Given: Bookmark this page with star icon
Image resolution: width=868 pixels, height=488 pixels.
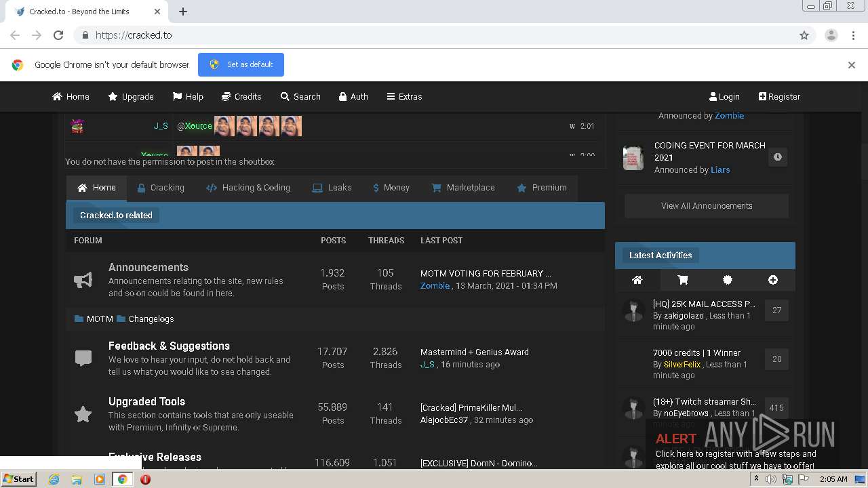Looking at the screenshot, I should [x=804, y=35].
